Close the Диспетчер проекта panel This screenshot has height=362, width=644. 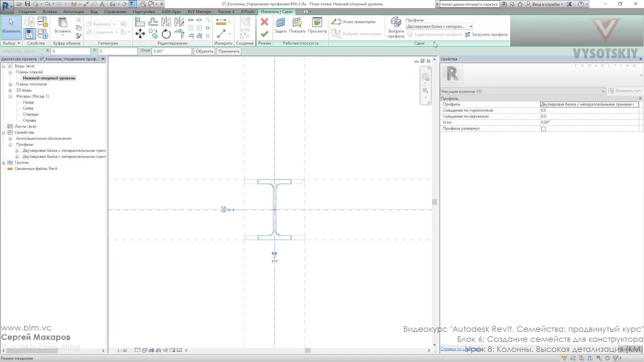click(x=103, y=59)
